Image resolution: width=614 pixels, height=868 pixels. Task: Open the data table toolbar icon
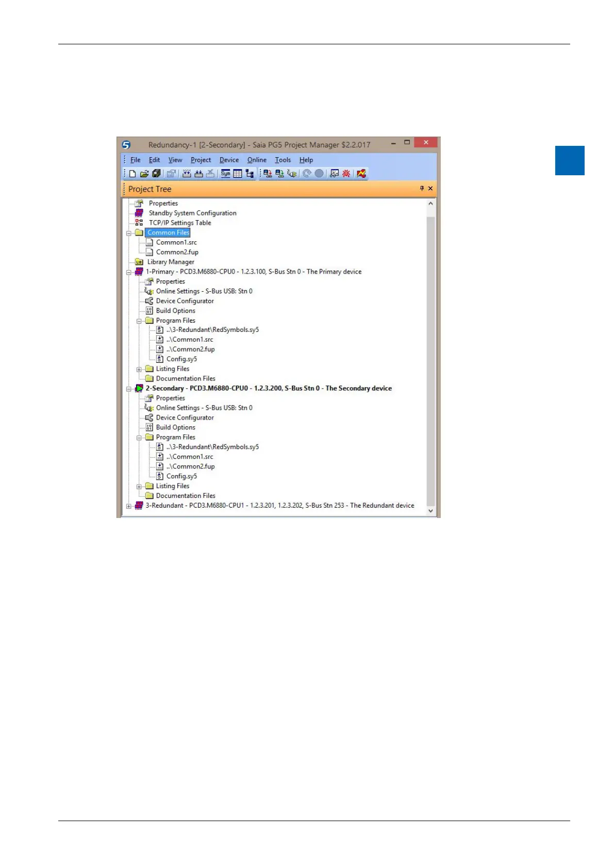click(x=238, y=174)
